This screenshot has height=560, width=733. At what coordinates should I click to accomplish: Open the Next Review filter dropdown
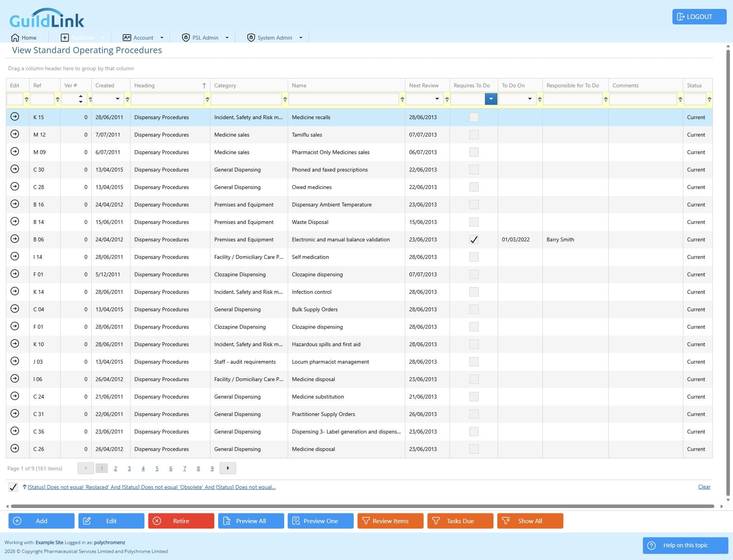pos(437,99)
